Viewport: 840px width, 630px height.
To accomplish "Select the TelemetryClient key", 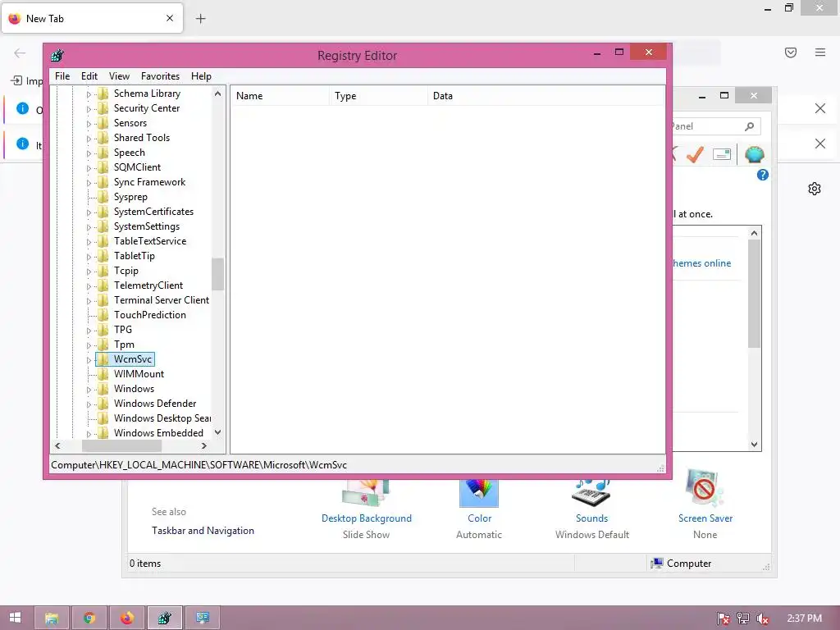I will click(x=148, y=285).
